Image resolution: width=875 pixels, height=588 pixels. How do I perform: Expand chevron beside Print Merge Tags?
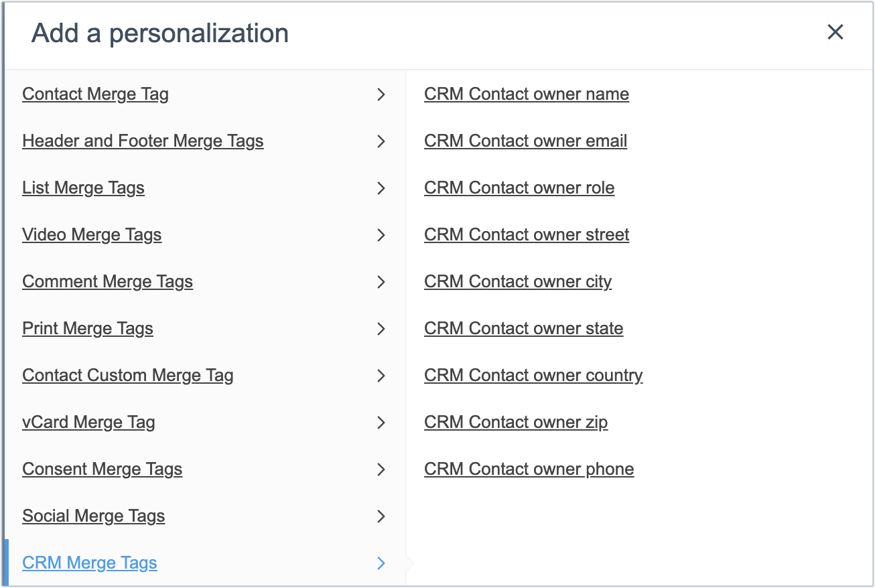(381, 329)
